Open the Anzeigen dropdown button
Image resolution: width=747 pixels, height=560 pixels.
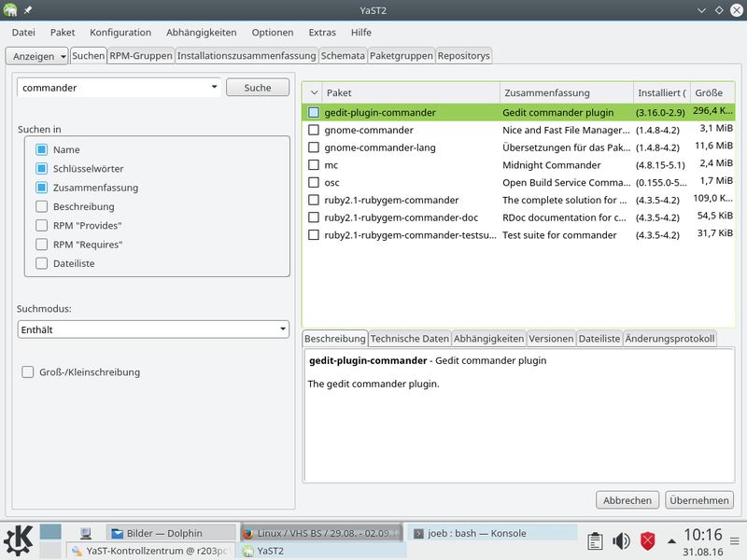[37, 56]
